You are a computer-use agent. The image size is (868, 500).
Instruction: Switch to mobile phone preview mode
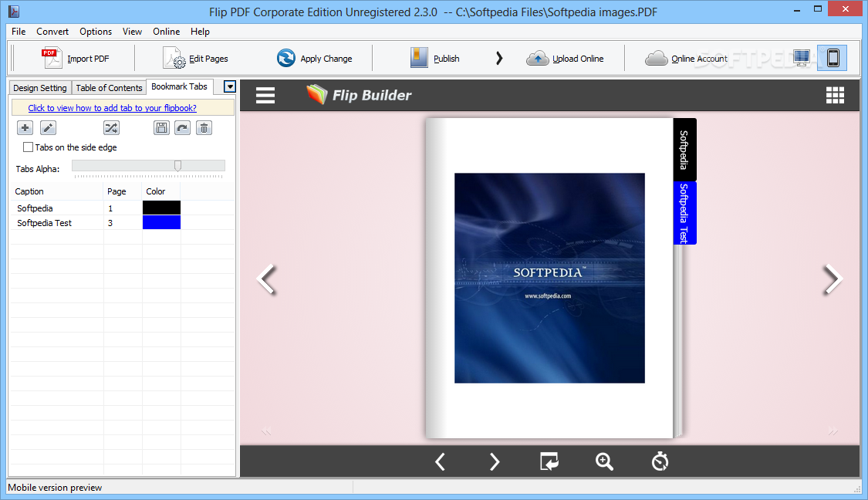click(833, 58)
